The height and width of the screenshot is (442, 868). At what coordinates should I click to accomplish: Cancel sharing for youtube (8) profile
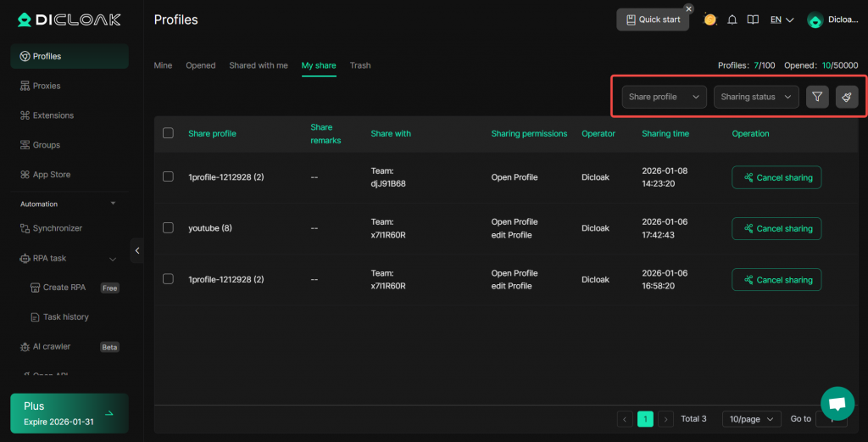coord(776,228)
